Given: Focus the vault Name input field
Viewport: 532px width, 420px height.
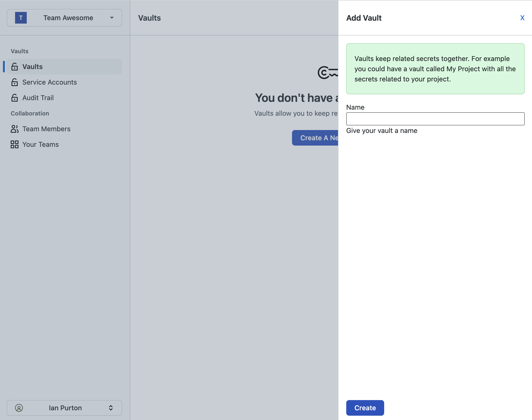Looking at the screenshot, I should click(435, 119).
